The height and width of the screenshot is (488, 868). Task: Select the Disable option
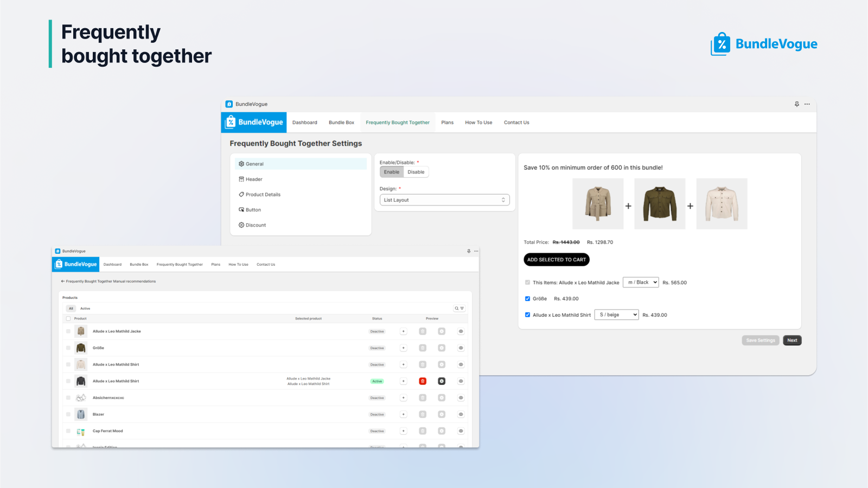(416, 172)
